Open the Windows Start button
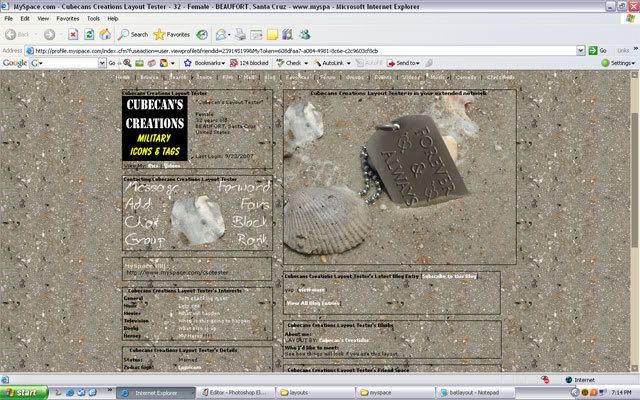 coord(24,393)
